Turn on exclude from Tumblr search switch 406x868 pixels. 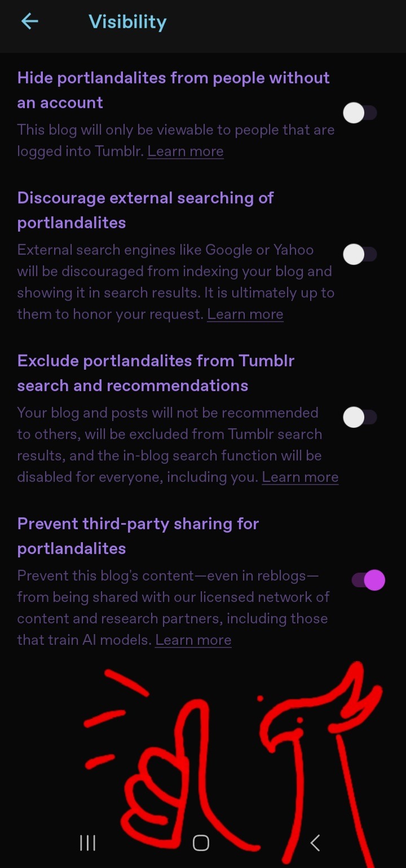coord(360,418)
